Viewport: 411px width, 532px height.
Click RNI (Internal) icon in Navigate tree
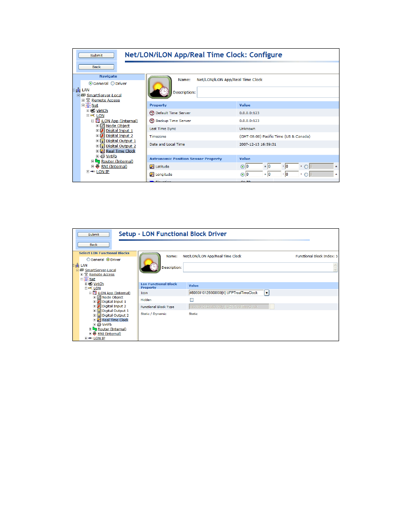(97, 166)
